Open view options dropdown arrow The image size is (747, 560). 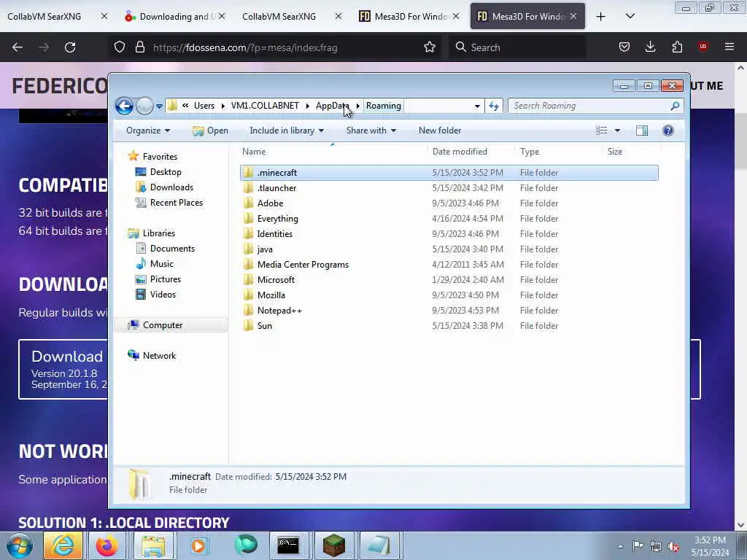617,131
